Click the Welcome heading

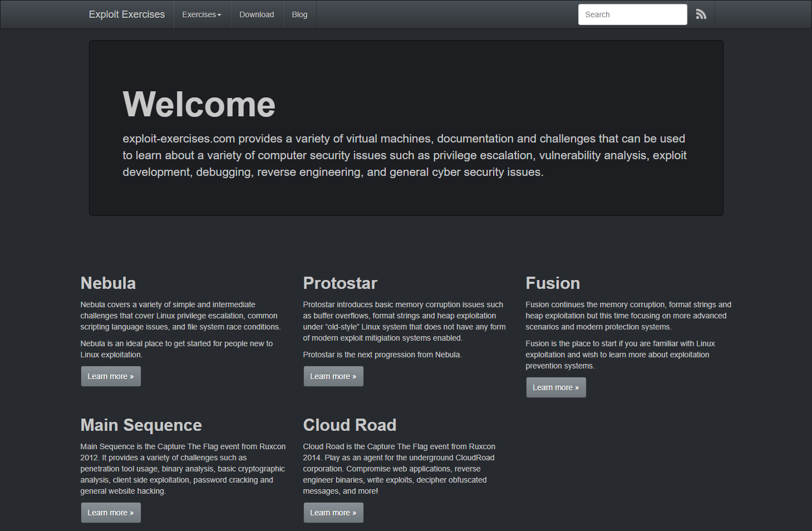click(x=199, y=104)
